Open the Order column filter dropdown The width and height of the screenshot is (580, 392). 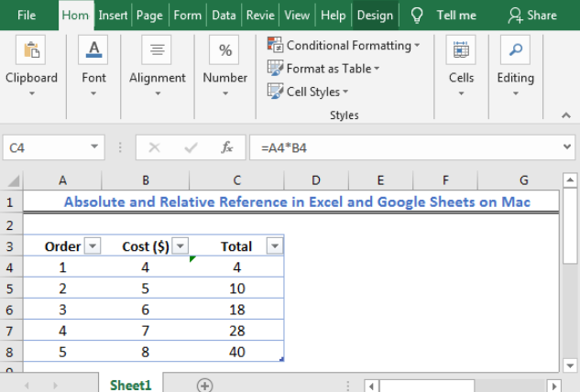(x=91, y=245)
